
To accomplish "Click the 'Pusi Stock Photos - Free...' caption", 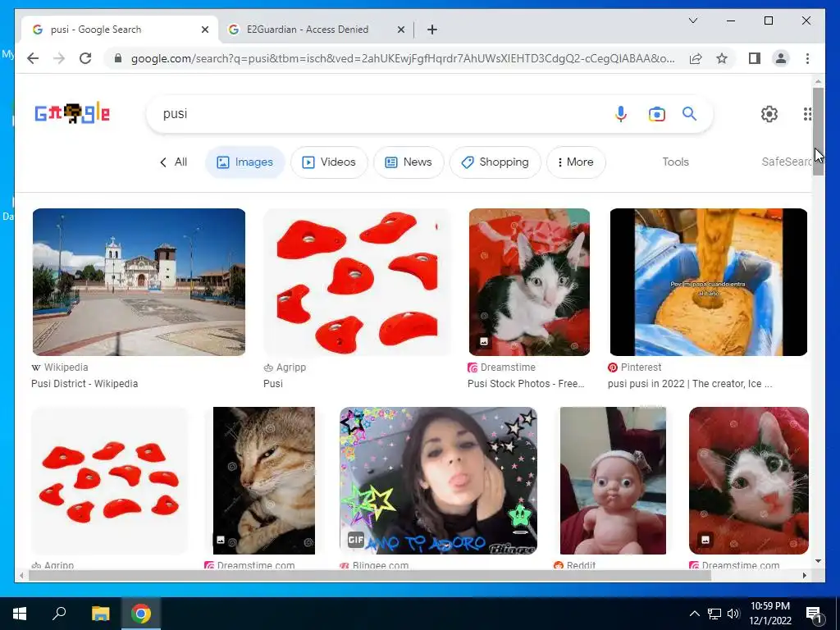I will (x=526, y=384).
